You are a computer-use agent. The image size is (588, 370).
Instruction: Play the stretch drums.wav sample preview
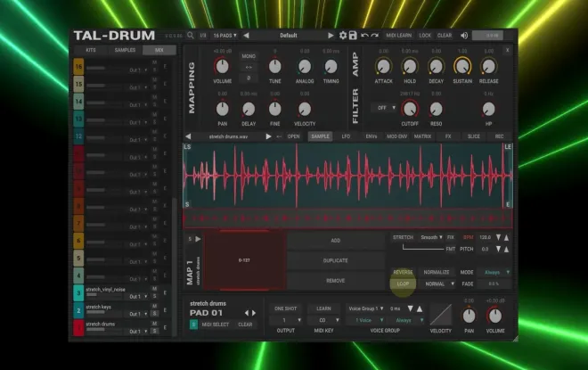(x=268, y=136)
